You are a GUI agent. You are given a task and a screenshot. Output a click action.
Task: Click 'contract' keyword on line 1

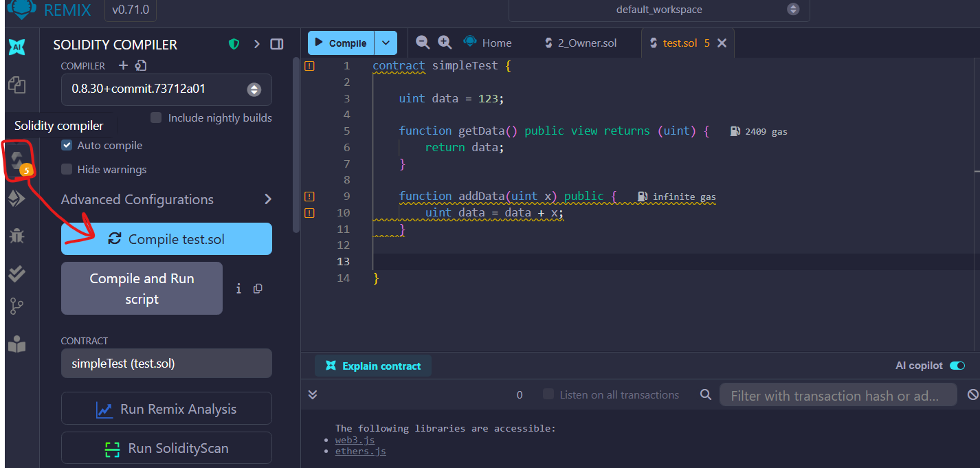tap(399, 66)
